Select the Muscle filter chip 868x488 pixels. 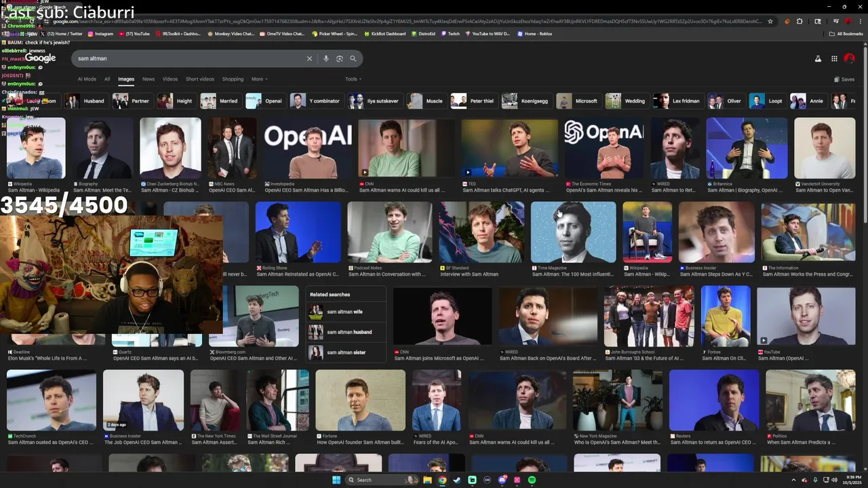[x=426, y=101]
